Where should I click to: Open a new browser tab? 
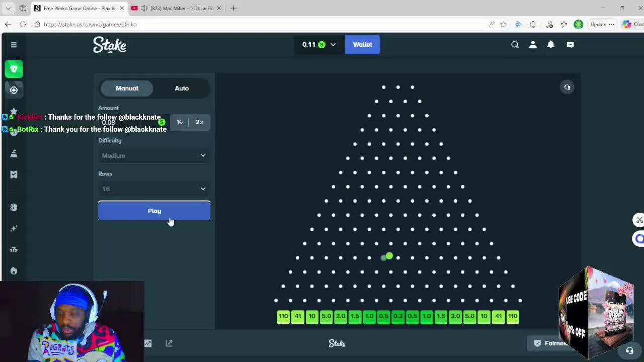tap(233, 8)
